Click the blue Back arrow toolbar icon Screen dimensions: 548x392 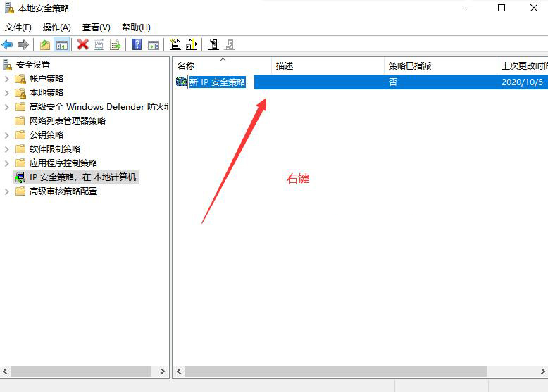pyautogui.click(x=7, y=44)
